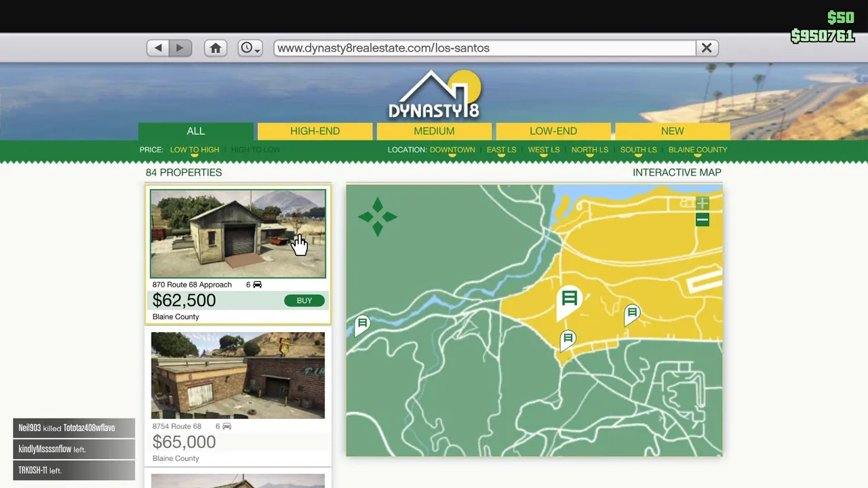Click the TRKOSH-11 left notification
The height and width of the screenshot is (488, 868).
click(x=74, y=470)
